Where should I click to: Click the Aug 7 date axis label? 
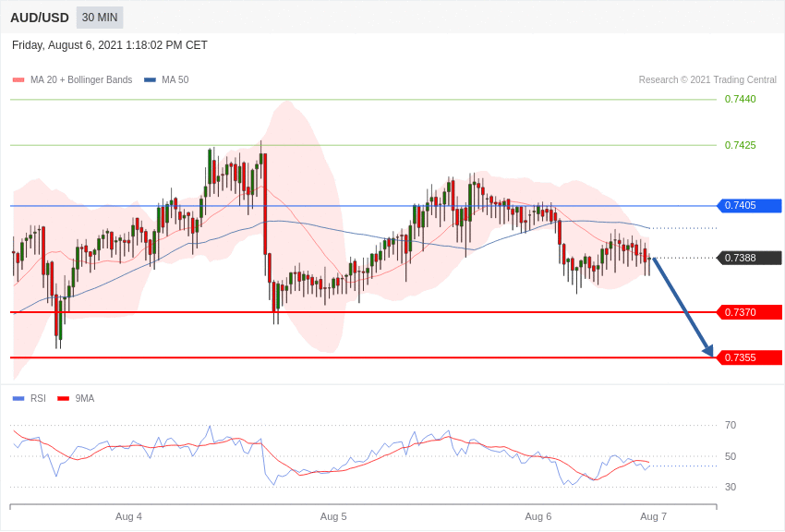pos(653,516)
